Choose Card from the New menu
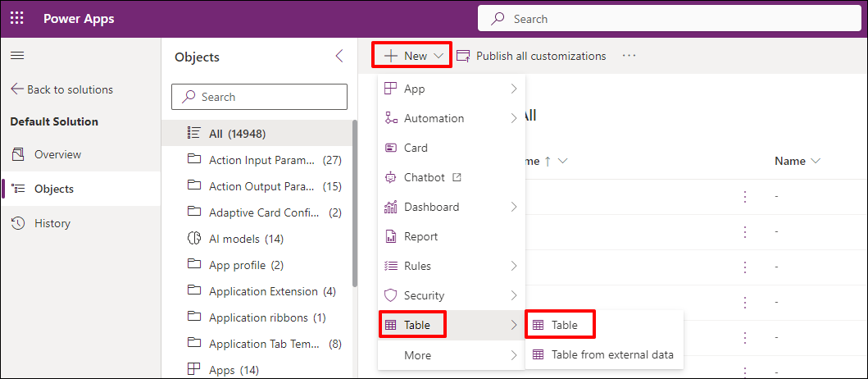This screenshot has width=868, height=379. click(451, 148)
